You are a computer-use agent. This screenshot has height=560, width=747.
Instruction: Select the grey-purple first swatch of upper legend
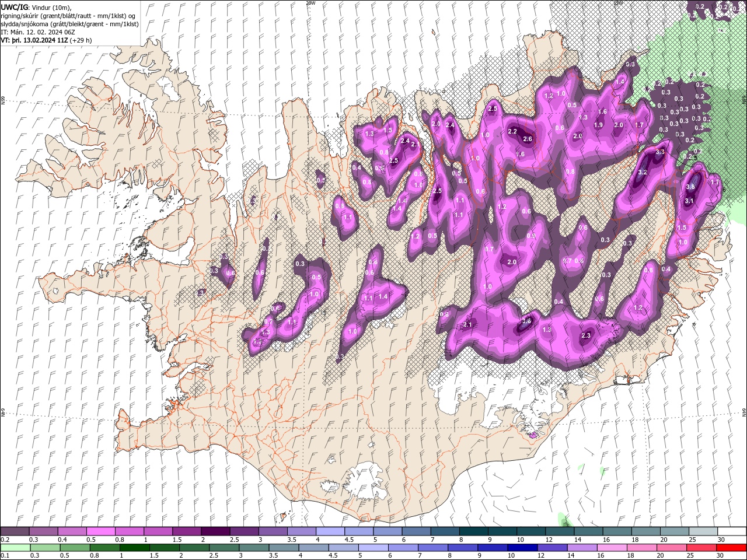coord(15,531)
